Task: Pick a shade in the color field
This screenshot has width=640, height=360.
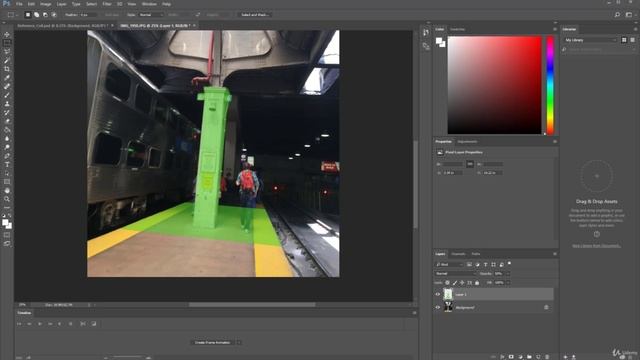Action: tap(494, 85)
